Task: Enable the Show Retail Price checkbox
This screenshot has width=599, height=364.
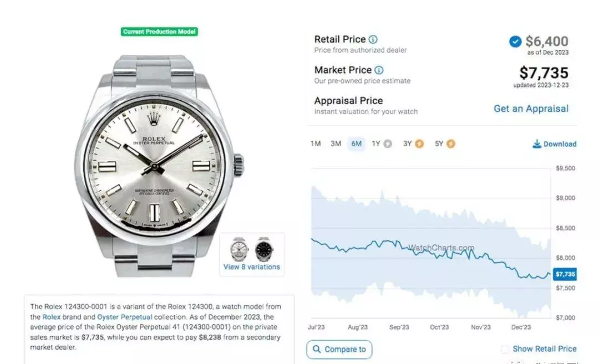Action: (505, 349)
